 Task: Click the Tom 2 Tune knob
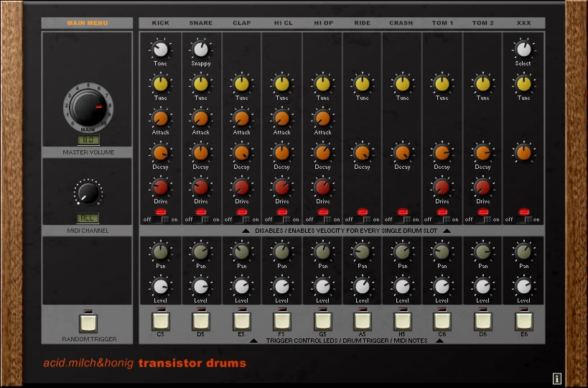pyautogui.click(x=482, y=83)
